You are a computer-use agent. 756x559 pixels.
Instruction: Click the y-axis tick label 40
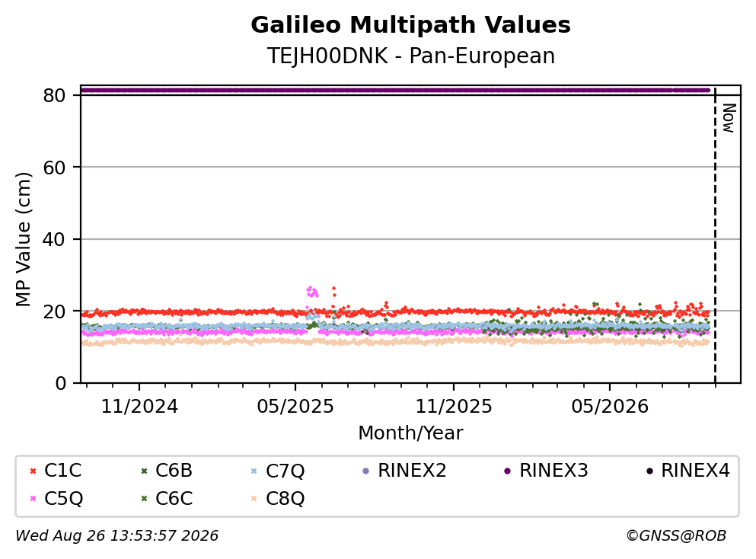(x=54, y=239)
